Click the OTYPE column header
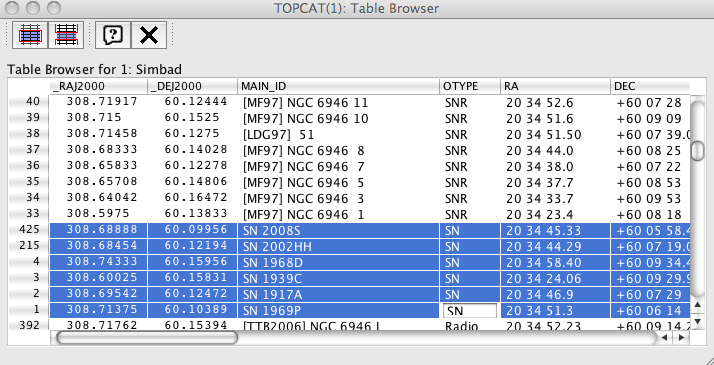Viewport: 714px width, 365px height. [470, 86]
